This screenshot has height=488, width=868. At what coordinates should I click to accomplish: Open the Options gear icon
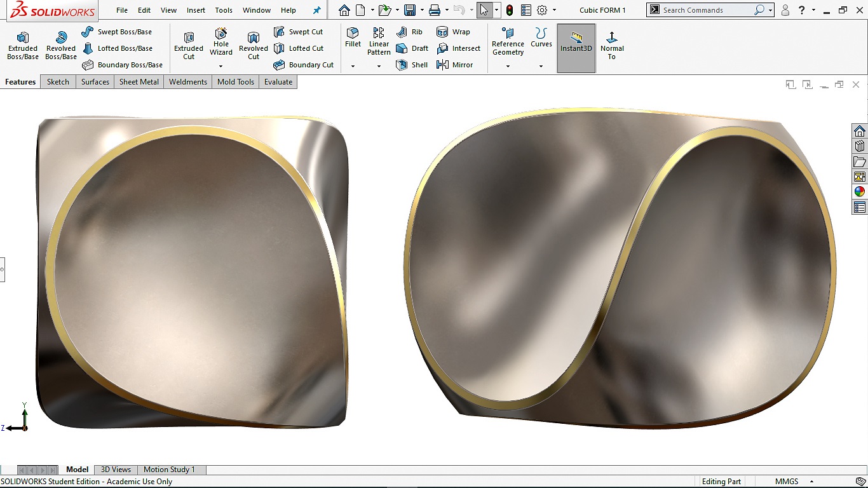tap(542, 10)
